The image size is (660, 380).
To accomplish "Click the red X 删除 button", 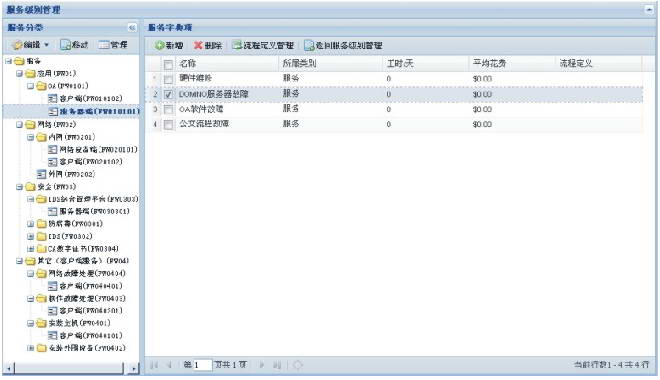I will [x=208, y=45].
